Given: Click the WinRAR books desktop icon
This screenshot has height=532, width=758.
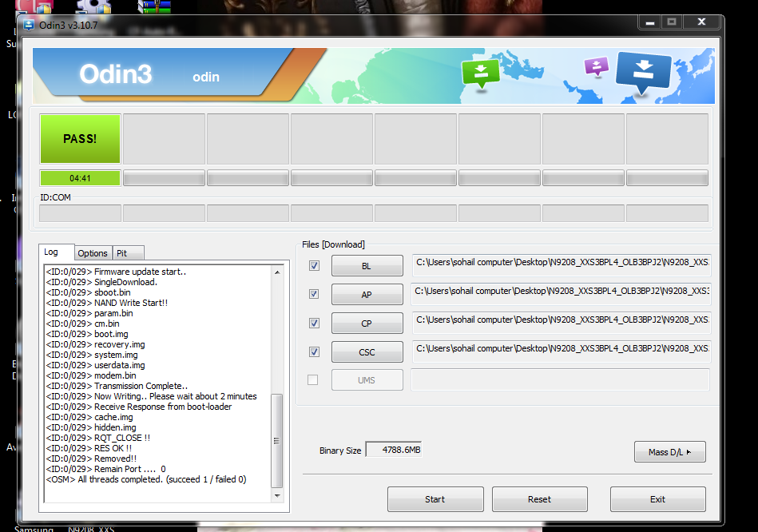Looking at the screenshot, I should [154, 6].
